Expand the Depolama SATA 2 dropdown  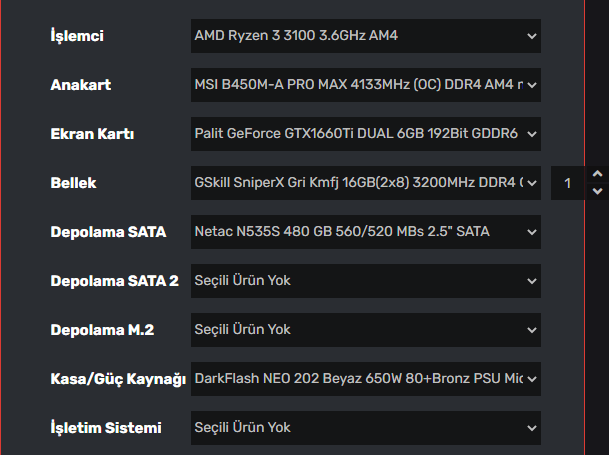pos(365,281)
